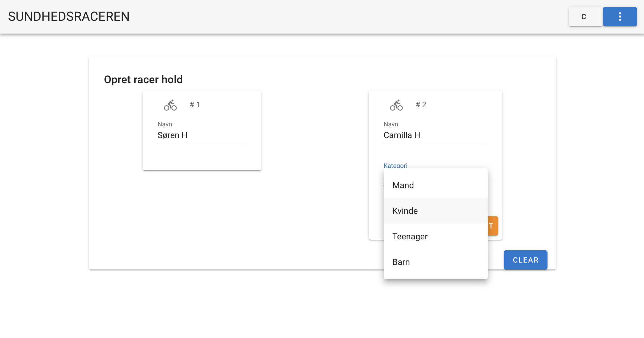This screenshot has width=644, height=338.
Task: Click the SUNDHEDSRACEREN app title
Action: 69,17
